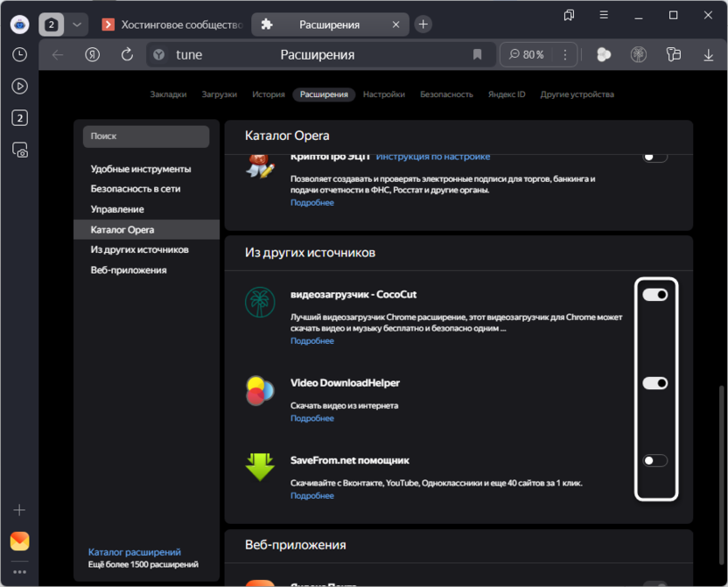Click the Video DownloadHelper title
Viewport: 728px width, 587px height.
pos(345,383)
